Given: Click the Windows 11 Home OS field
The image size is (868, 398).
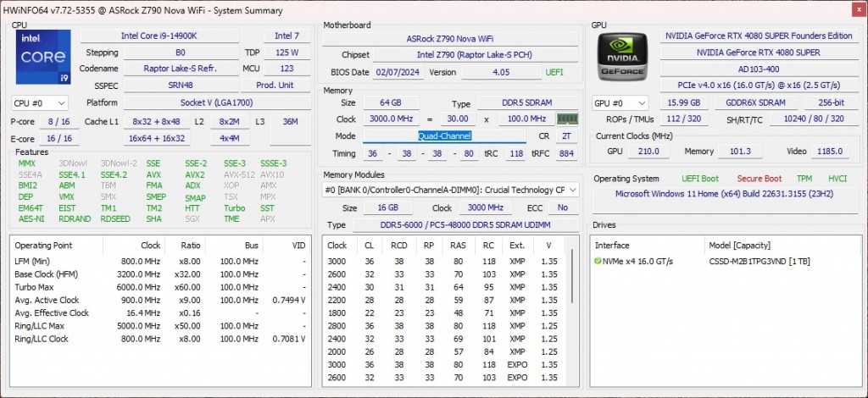Looking at the screenshot, I should [x=725, y=195].
